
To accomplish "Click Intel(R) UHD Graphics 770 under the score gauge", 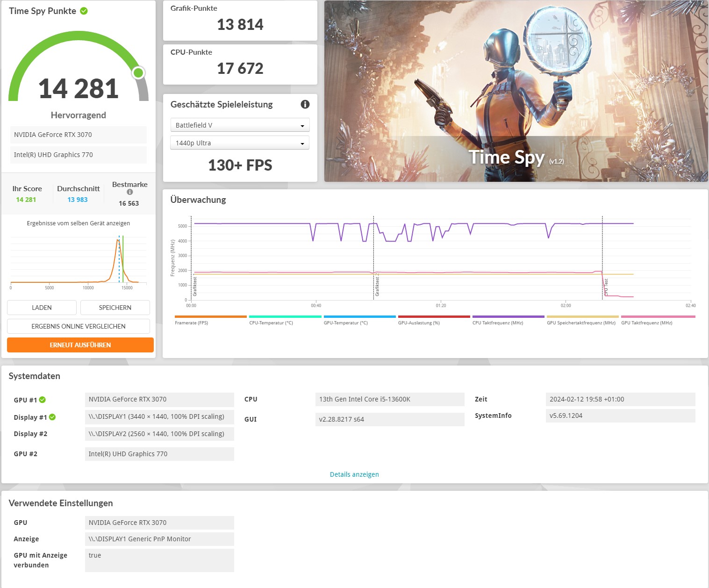I will [x=79, y=155].
